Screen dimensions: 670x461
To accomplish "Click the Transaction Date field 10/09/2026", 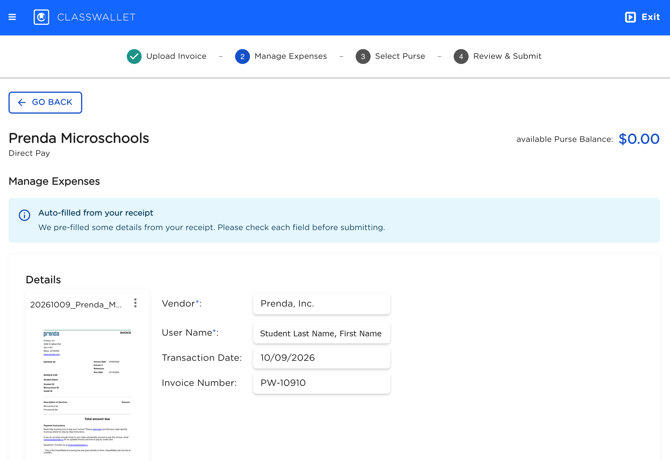I will coord(321,358).
